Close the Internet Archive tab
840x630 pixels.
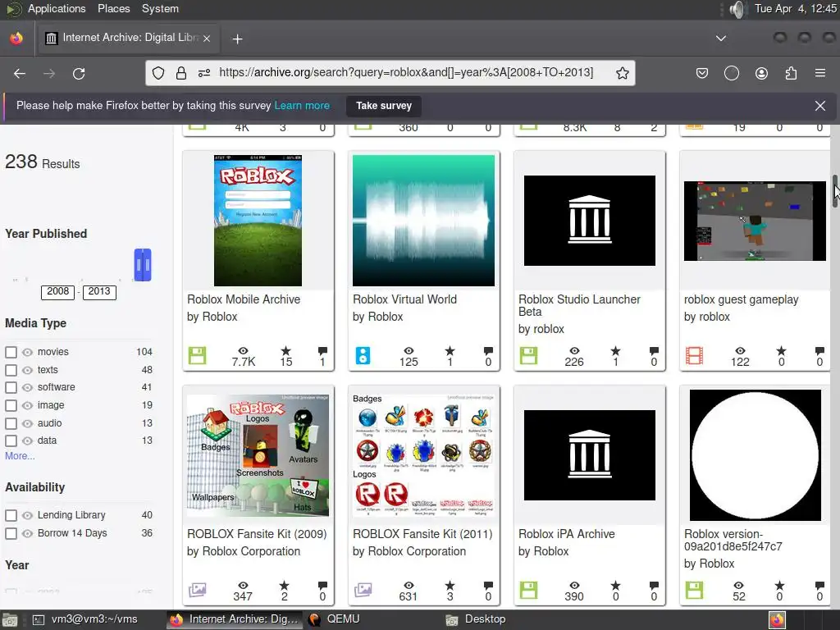tap(207, 39)
